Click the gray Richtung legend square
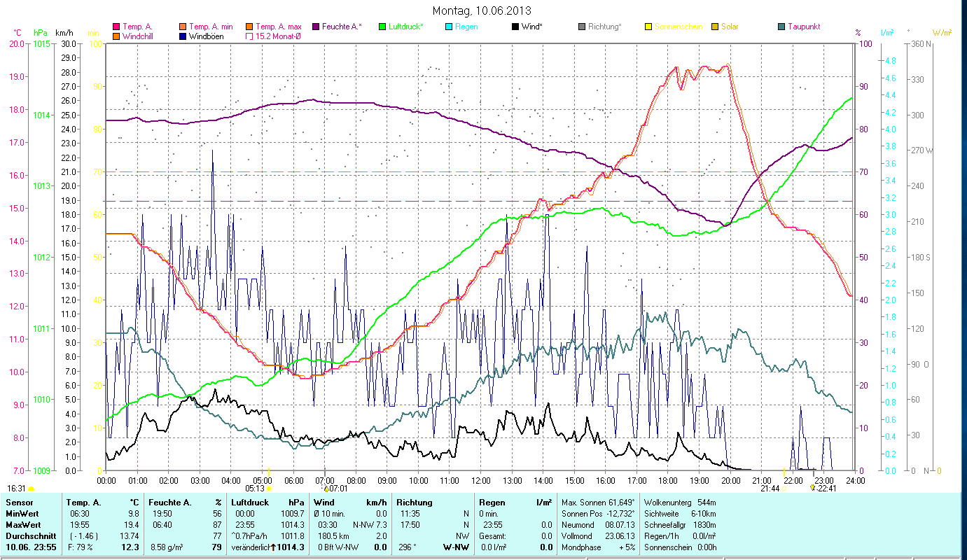Viewport: 967px width, 560px height. coord(582,27)
